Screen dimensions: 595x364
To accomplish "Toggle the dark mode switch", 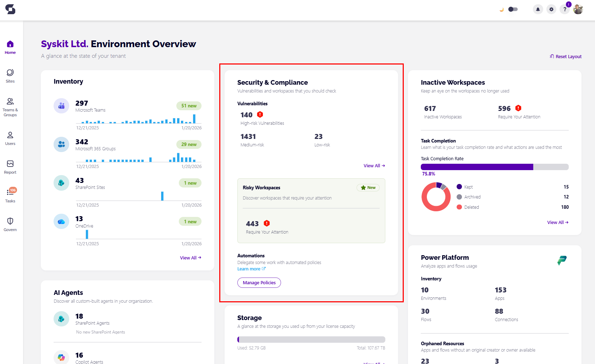I will 513,9.
